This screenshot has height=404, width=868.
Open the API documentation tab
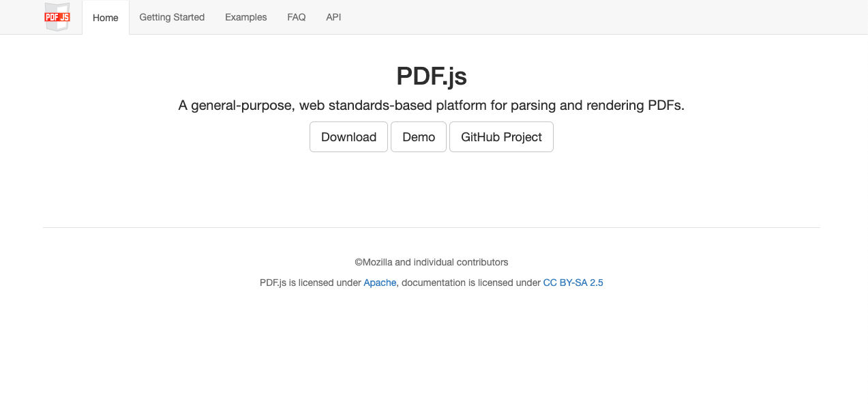click(333, 17)
